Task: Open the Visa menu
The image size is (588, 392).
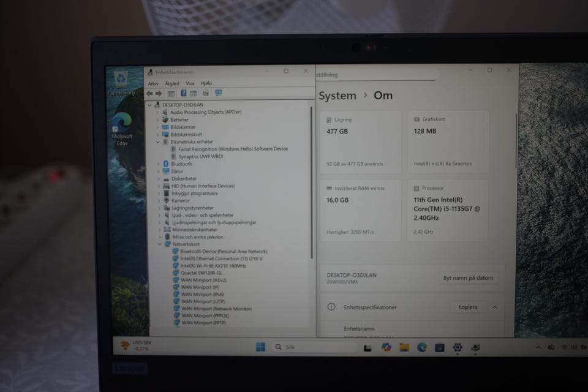Action: pyautogui.click(x=190, y=83)
